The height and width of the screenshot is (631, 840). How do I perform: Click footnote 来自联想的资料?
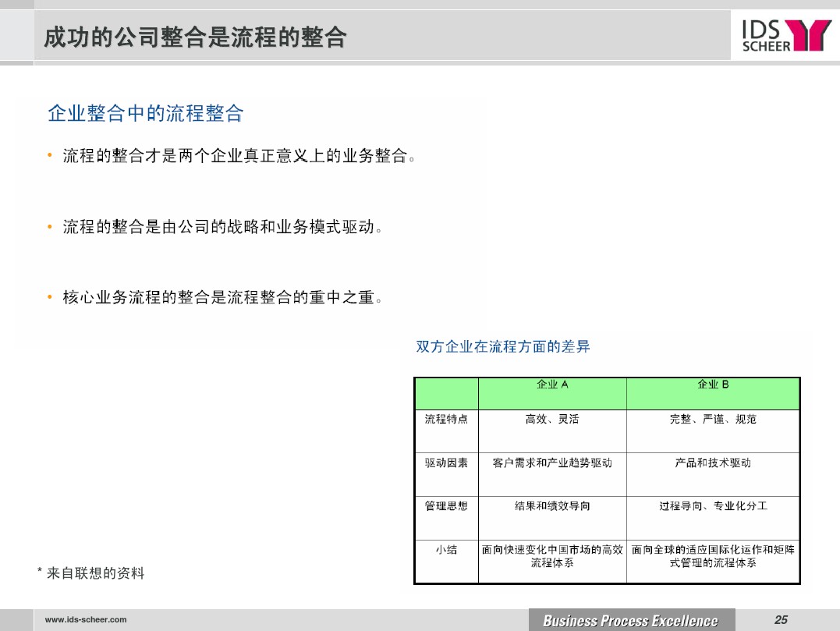(x=95, y=573)
